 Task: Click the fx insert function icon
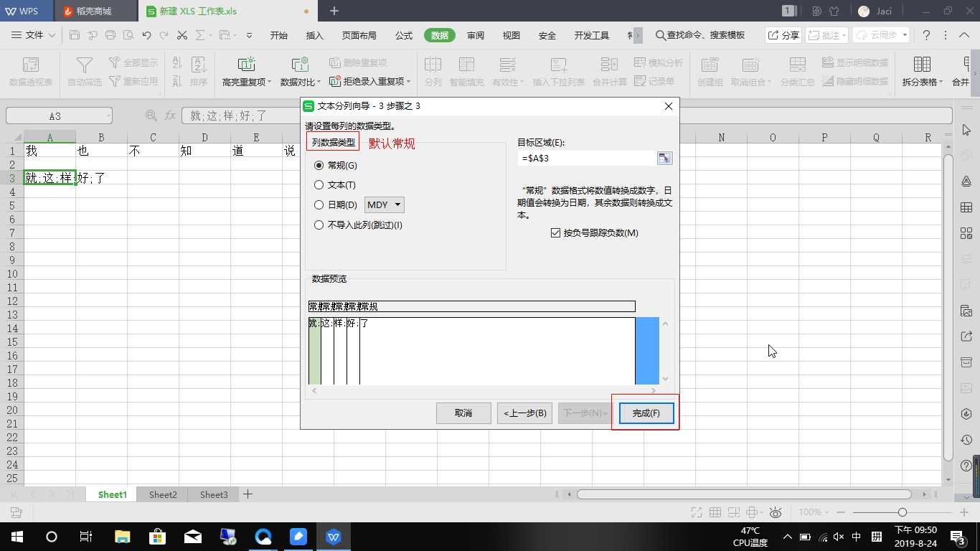[x=170, y=116]
